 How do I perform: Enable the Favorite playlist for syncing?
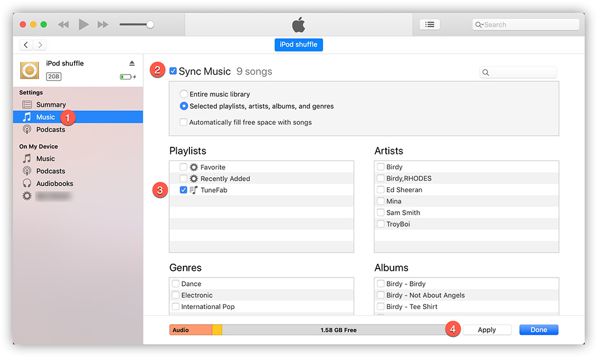pos(183,167)
